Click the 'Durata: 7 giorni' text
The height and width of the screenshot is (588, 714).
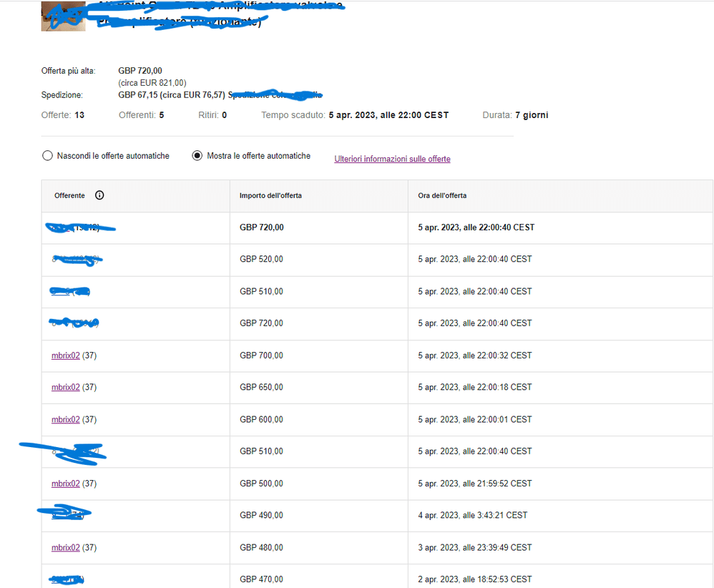[x=515, y=115]
